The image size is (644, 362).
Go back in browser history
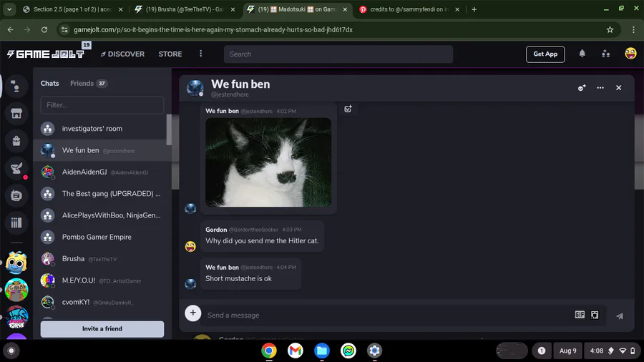click(x=10, y=29)
